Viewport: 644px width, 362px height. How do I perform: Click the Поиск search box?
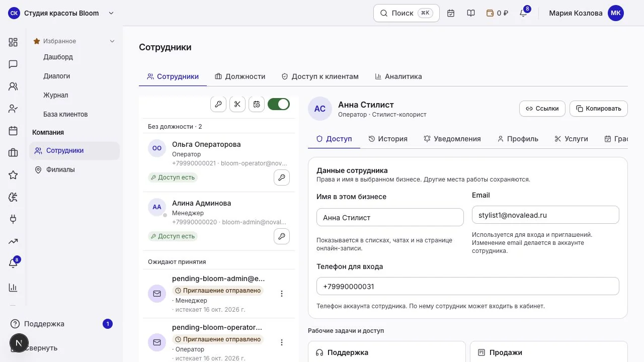407,13
